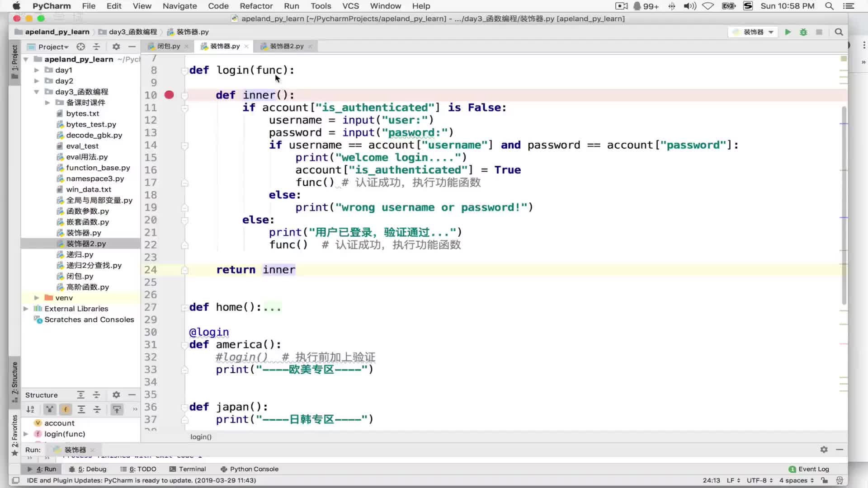868x488 pixels.
Task: Open macOS Spotlight search
Action: point(829,6)
